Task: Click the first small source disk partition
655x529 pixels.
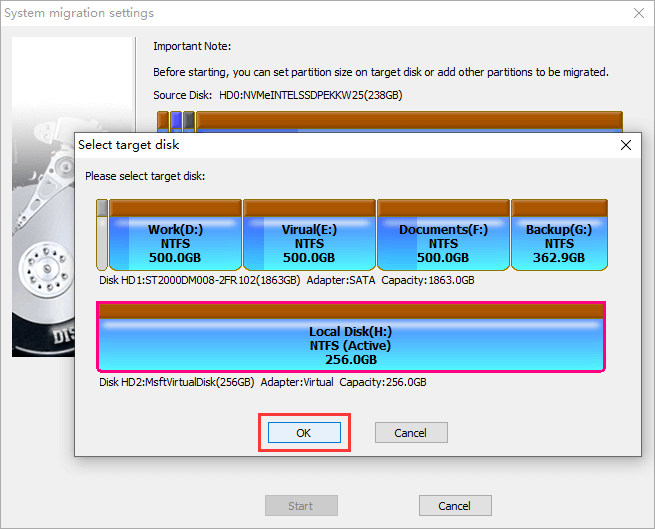Action: point(163,122)
